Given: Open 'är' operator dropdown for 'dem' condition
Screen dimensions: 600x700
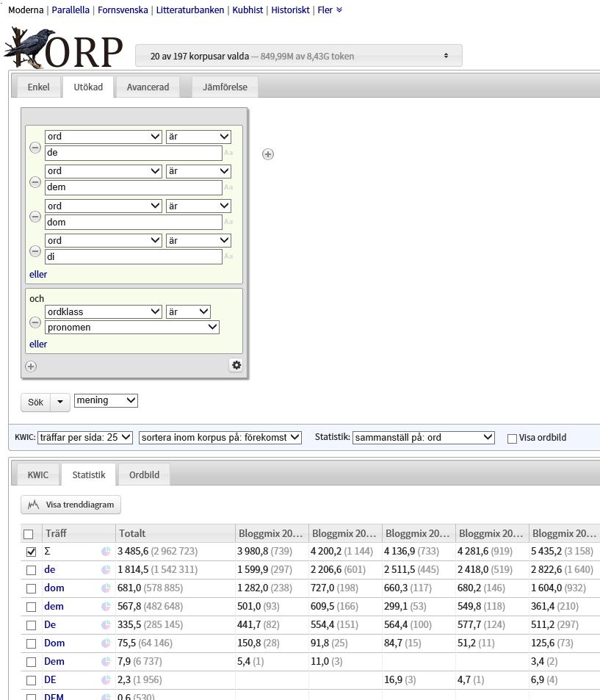Looking at the screenshot, I should click(198, 170).
